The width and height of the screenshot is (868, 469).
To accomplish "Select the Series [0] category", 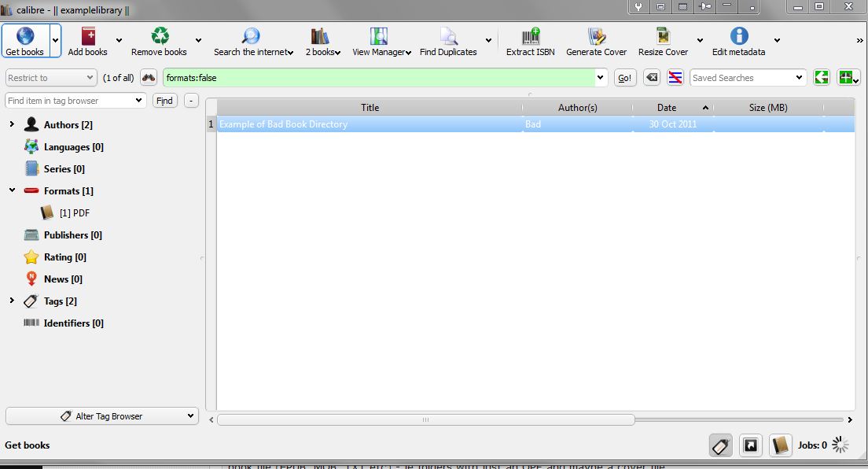I will coord(64,168).
